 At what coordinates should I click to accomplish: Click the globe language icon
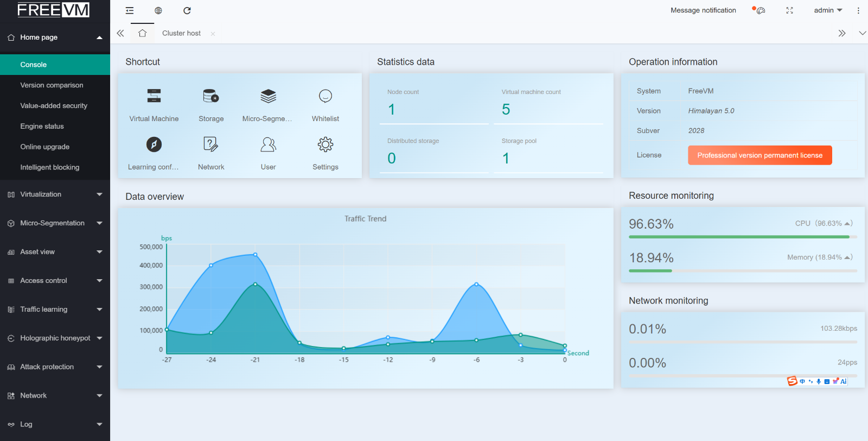pos(158,10)
